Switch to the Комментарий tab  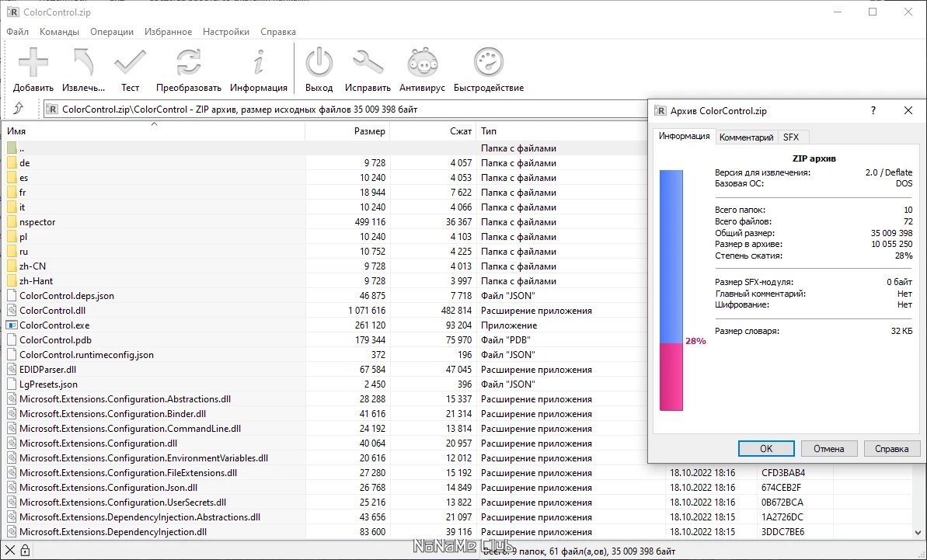(x=746, y=137)
